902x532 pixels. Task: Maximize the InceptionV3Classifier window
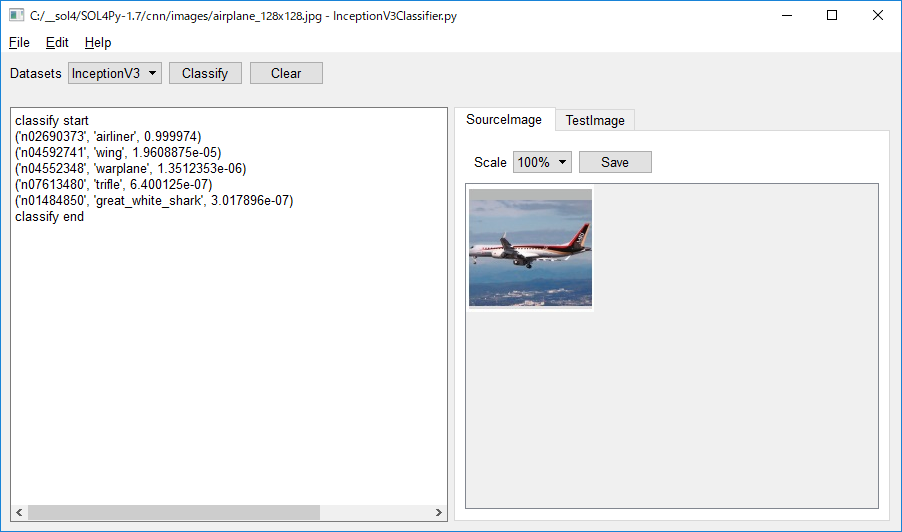point(832,16)
